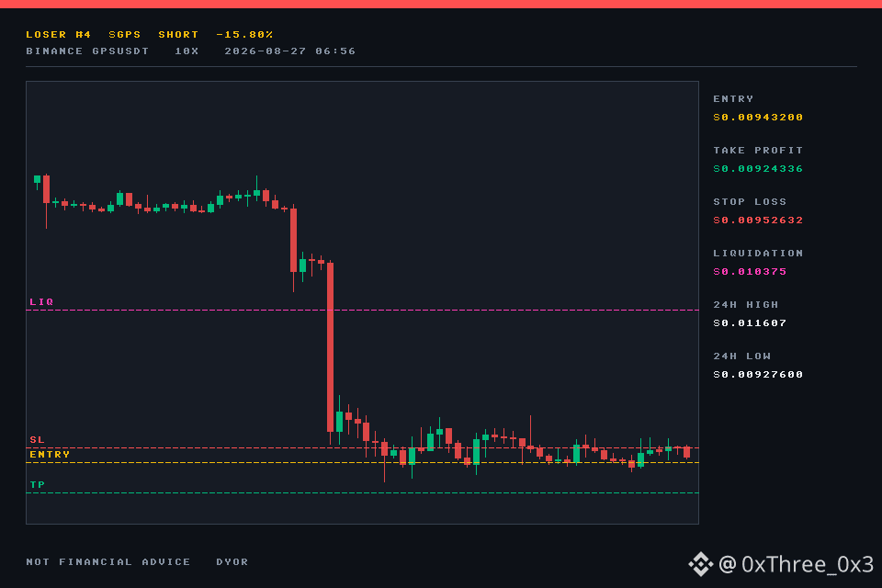Click the @0xThree_0x3 handle text
882x588 pixels.
coord(796,564)
